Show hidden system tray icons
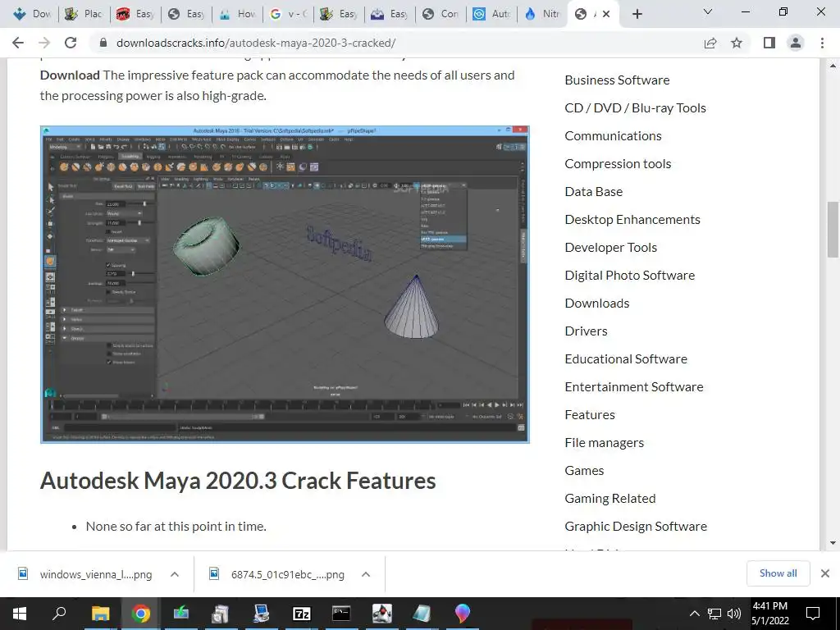 click(x=694, y=614)
